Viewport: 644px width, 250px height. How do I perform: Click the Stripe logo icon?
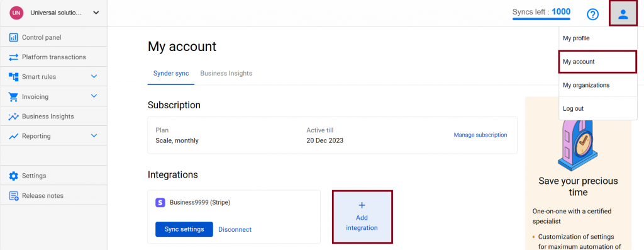click(160, 202)
